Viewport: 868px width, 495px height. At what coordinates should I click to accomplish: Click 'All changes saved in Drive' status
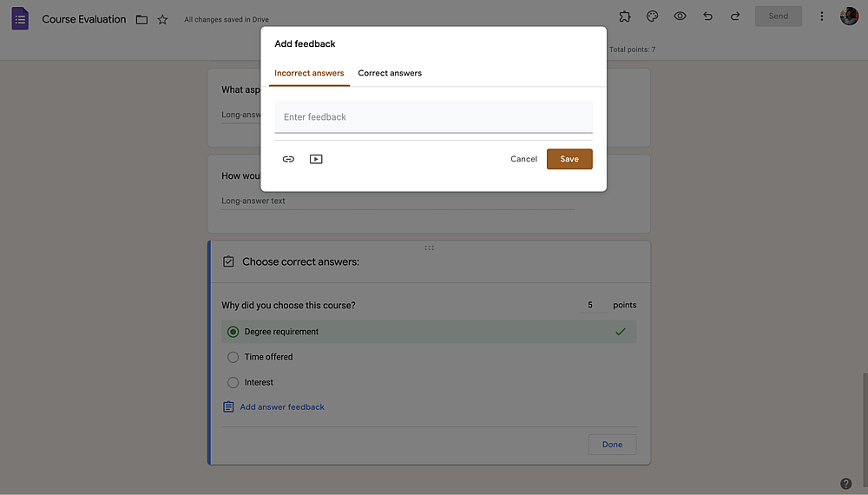[x=227, y=19]
